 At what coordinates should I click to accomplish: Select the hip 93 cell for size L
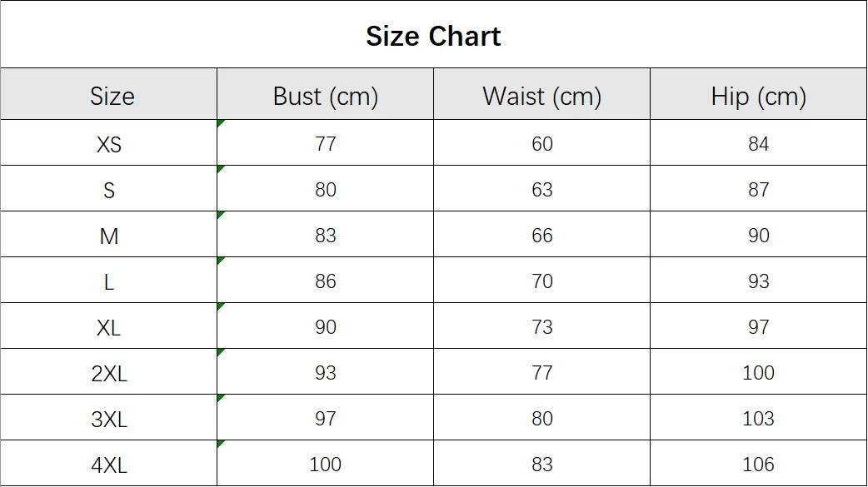coord(758,280)
